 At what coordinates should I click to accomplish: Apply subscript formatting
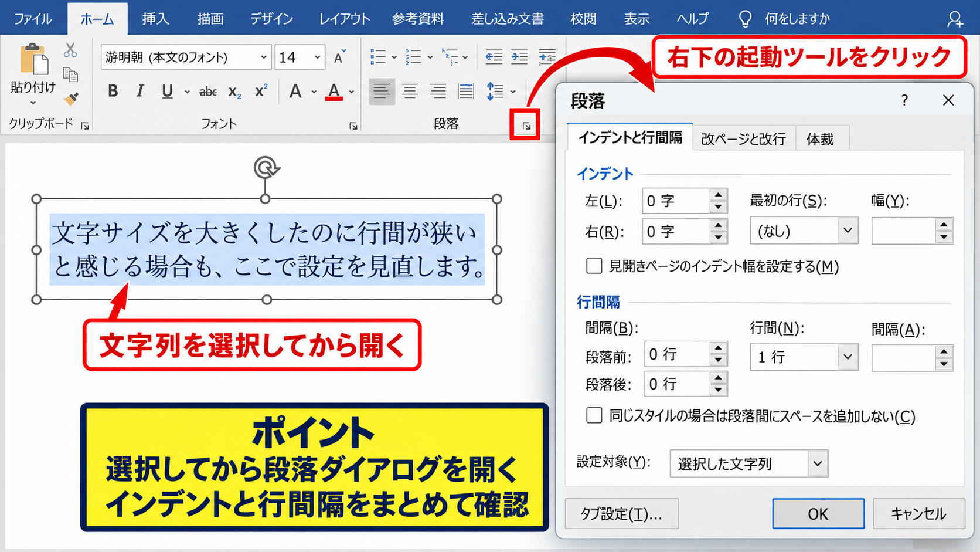pyautogui.click(x=234, y=92)
